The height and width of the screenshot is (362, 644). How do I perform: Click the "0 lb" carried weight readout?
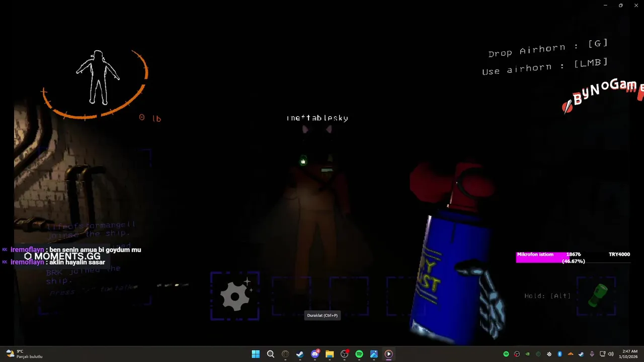(x=150, y=118)
